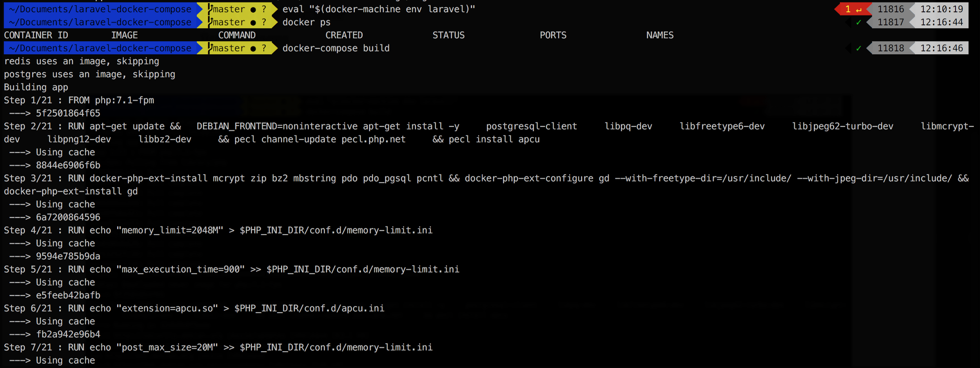The height and width of the screenshot is (368, 980).
Task: Click history number 11816
Action: point(891,9)
